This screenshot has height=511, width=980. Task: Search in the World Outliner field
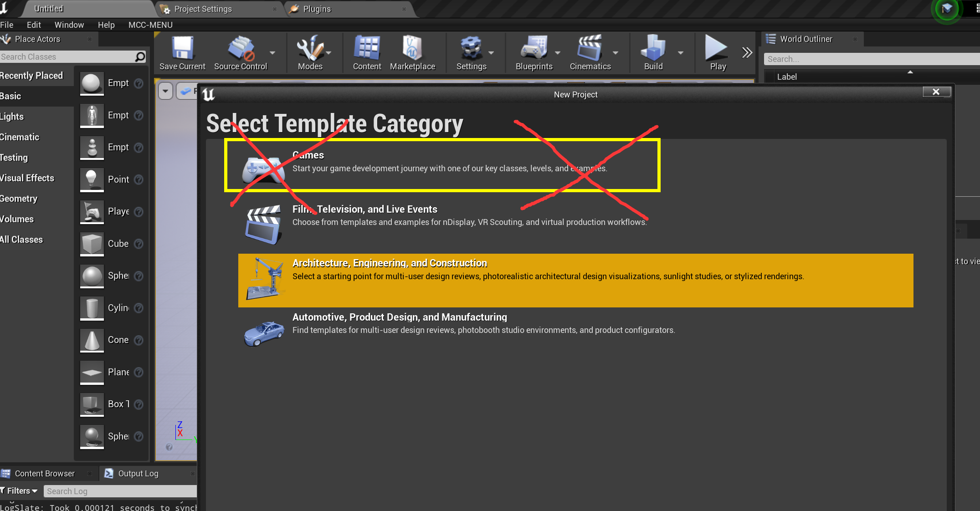click(872, 59)
